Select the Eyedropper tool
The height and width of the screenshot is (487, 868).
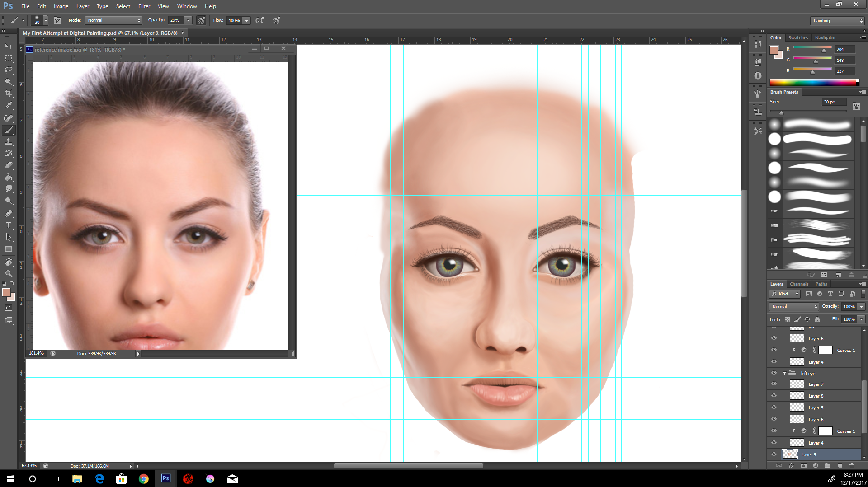(9, 105)
